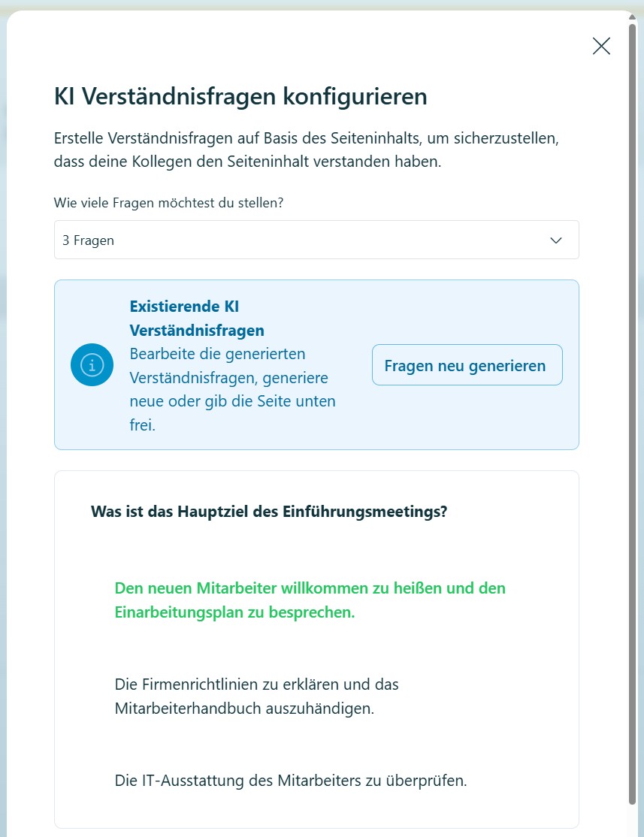Select the info symbol next to 'Existierende KI Verständnisfragen'
The image size is (644, 837).
coord(92,364)
